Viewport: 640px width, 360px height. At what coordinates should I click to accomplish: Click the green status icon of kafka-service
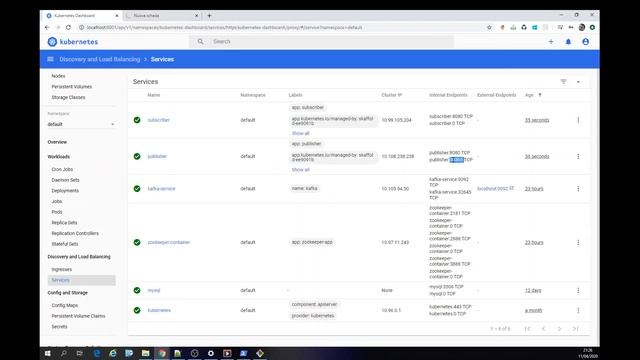[x=137, y=189]
